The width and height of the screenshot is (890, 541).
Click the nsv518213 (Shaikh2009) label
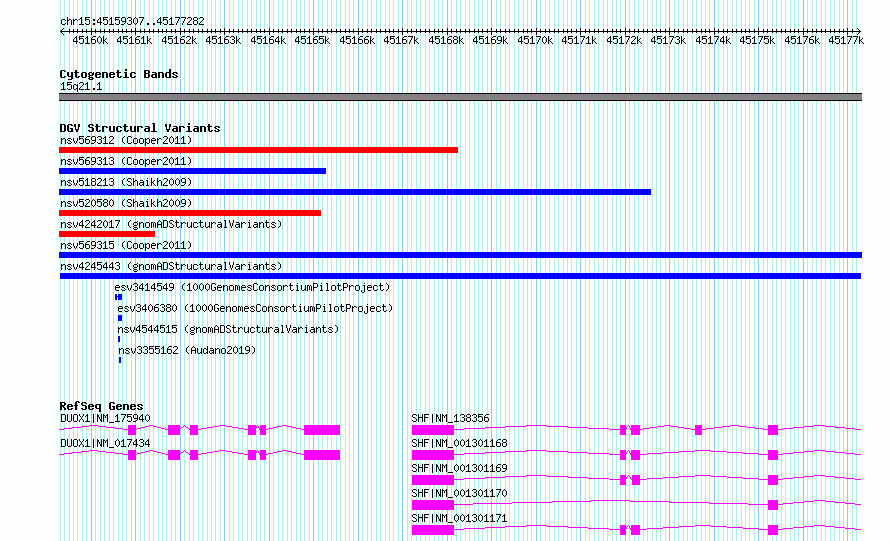point(126,182)
